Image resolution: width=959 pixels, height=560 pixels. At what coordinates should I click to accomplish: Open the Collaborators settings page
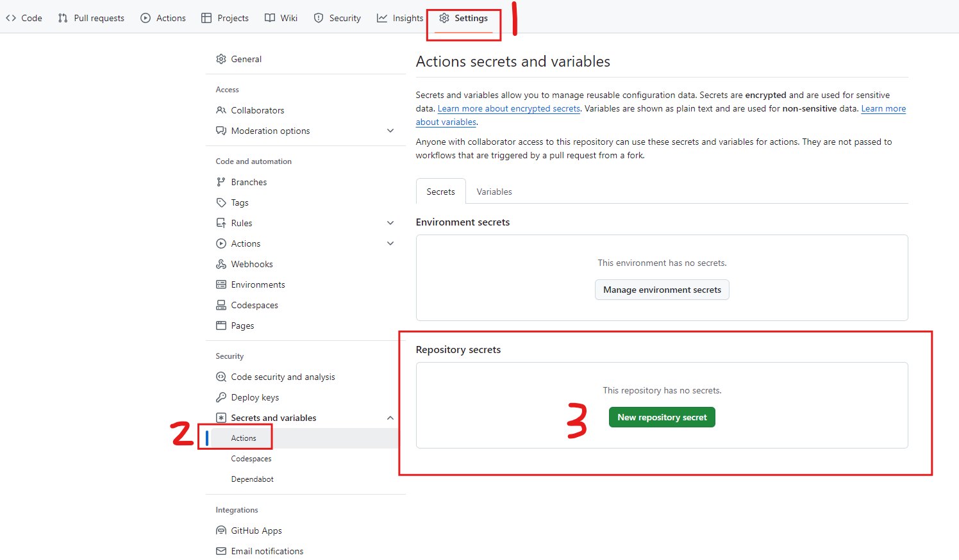258,110
